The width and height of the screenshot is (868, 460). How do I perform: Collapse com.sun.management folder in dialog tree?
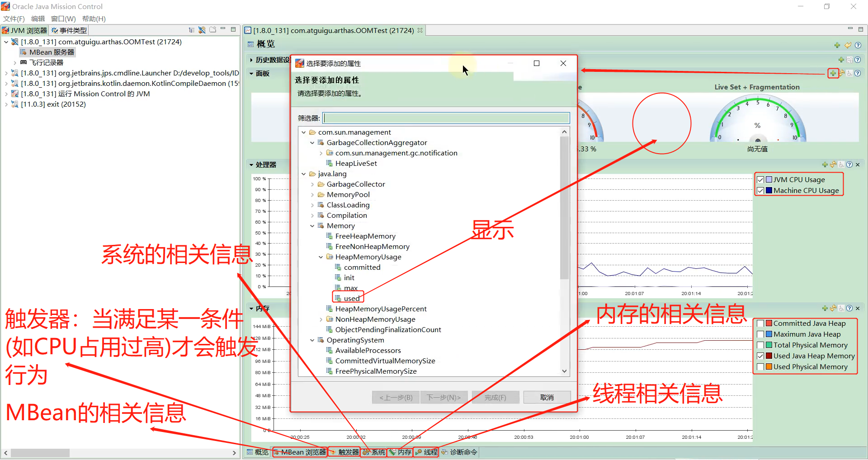point(304,132)
